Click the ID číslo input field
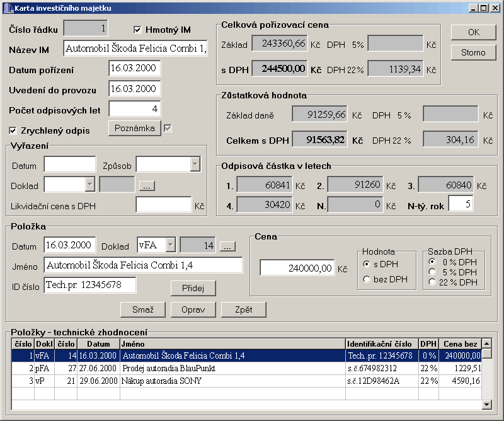Screen dimensions: 504x421 coord(89,285)
